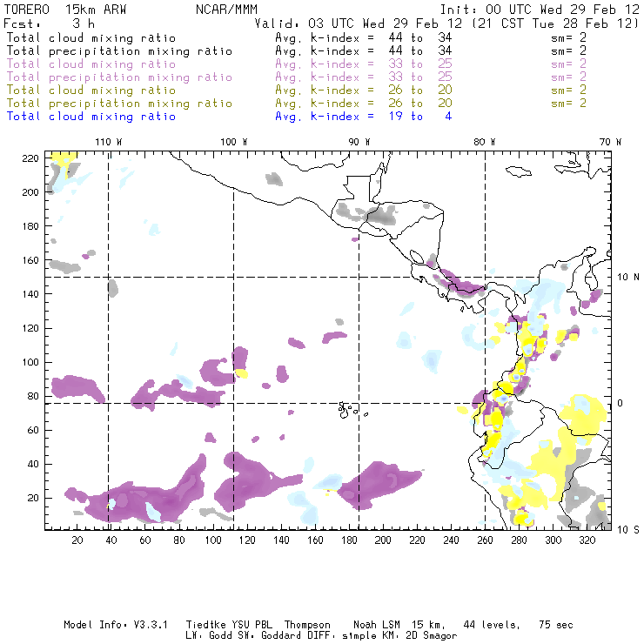This screenshot has width=644, height=644.
Task: Select '120' on the horizontal axis
Action: tap(247, 540)
